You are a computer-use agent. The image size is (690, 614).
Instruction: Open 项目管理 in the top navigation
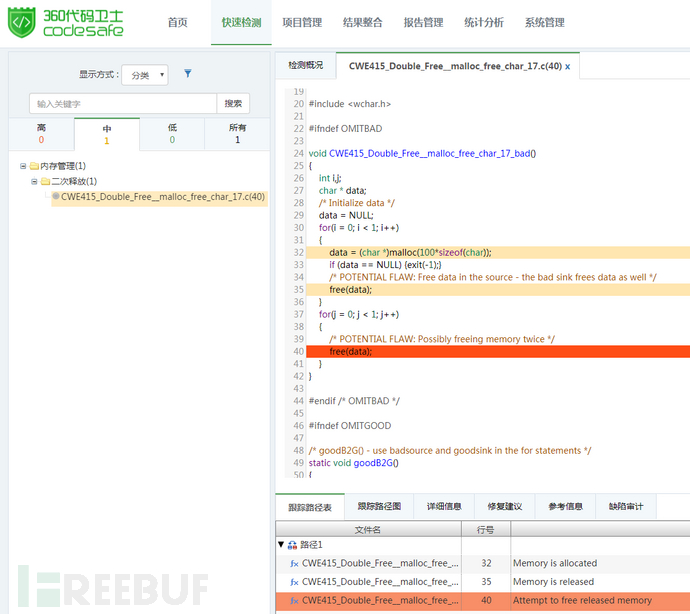(x=302, y=22)
